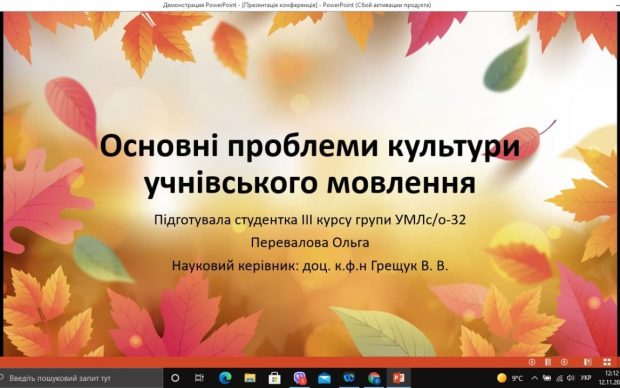Image resolution: width=620 pixels, height=388 pixels.
Task: Switch the УКР keyboard language indicator
Action: point(586,378)
